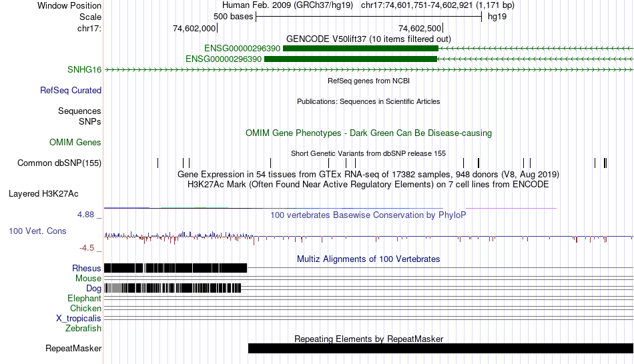Screen dimensions: 634x364
Task: Open the Common dbSNP(155) track label
Action: point(59,163)
